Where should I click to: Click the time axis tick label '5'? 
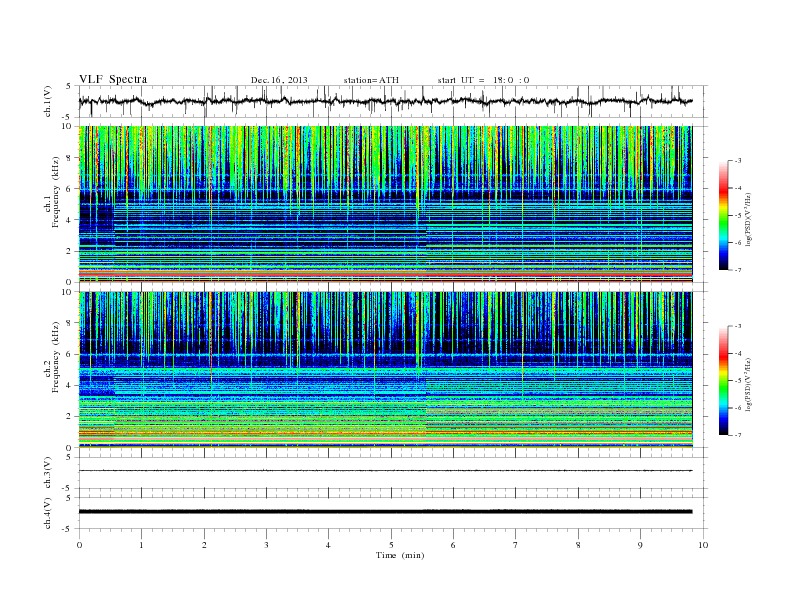tap(391, 545)
